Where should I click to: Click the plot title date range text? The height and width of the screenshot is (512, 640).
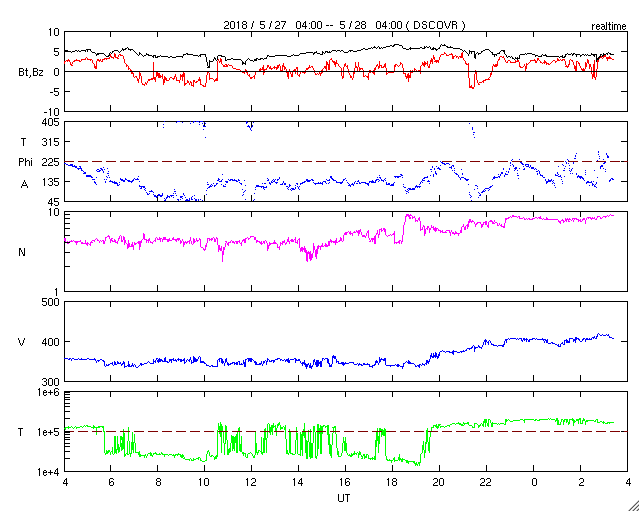[x=344, y=25]
